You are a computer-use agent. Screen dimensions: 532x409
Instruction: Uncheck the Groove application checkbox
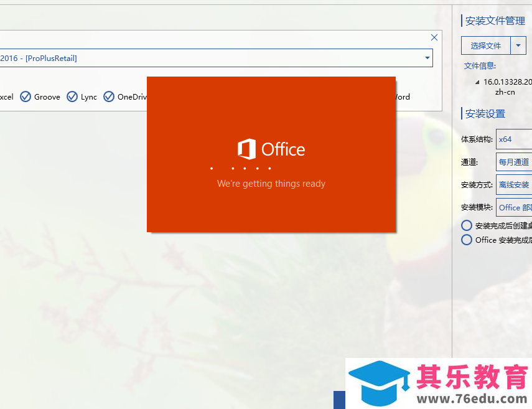coord(26,96)
